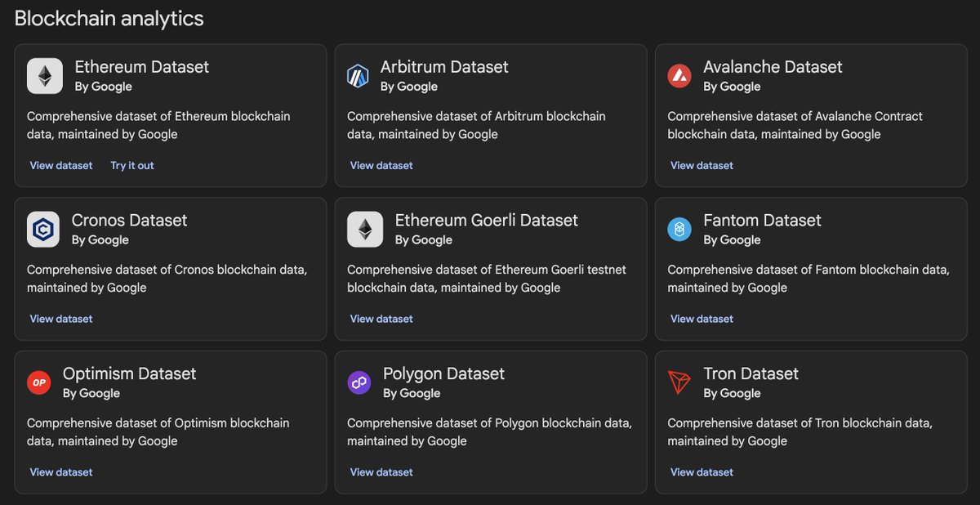Select the Ethereum Goerli Dataset title
The image size is (980, 505).
pos(487,220)
